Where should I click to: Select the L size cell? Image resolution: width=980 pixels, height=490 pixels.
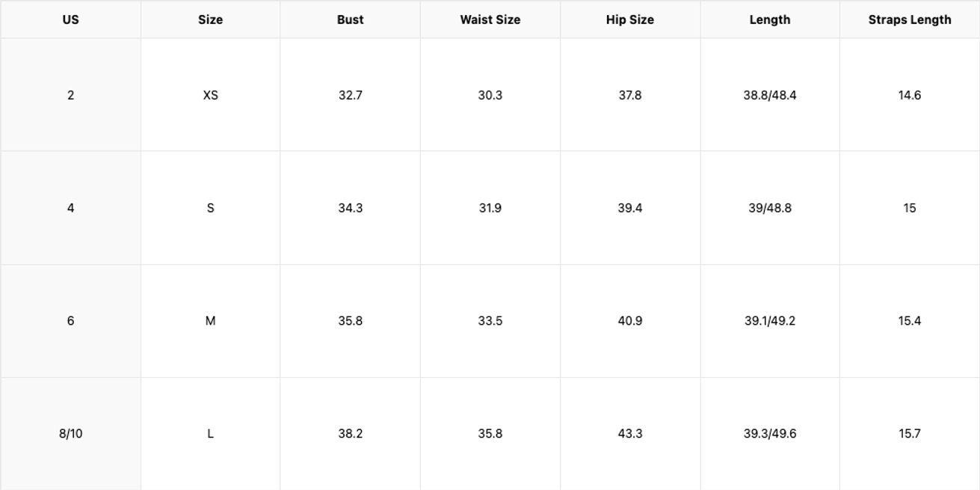(x=210, y=434)
